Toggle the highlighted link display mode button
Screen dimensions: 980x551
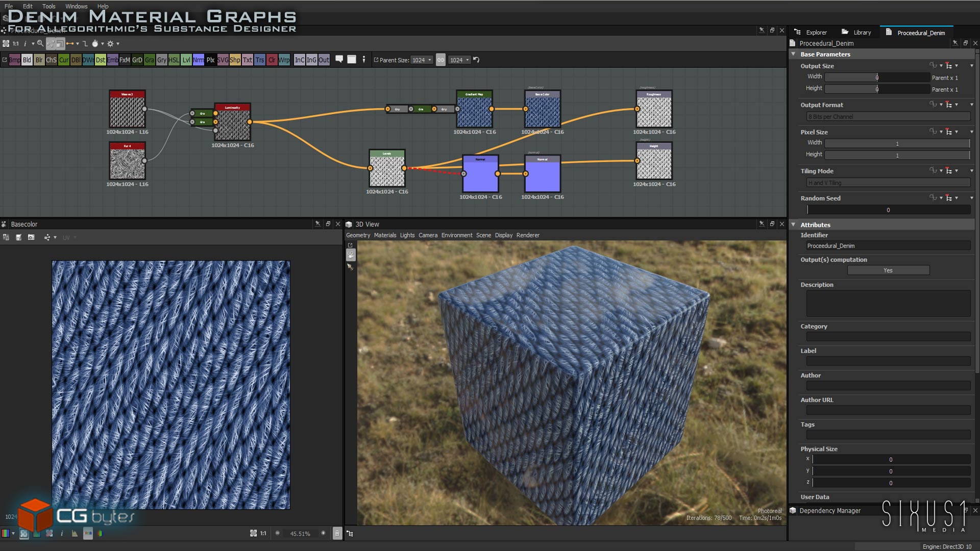(x=51, y=44)
